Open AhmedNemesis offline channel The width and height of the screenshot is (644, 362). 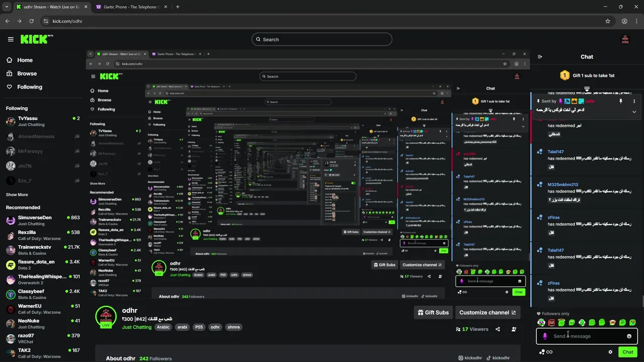[43, 136]
